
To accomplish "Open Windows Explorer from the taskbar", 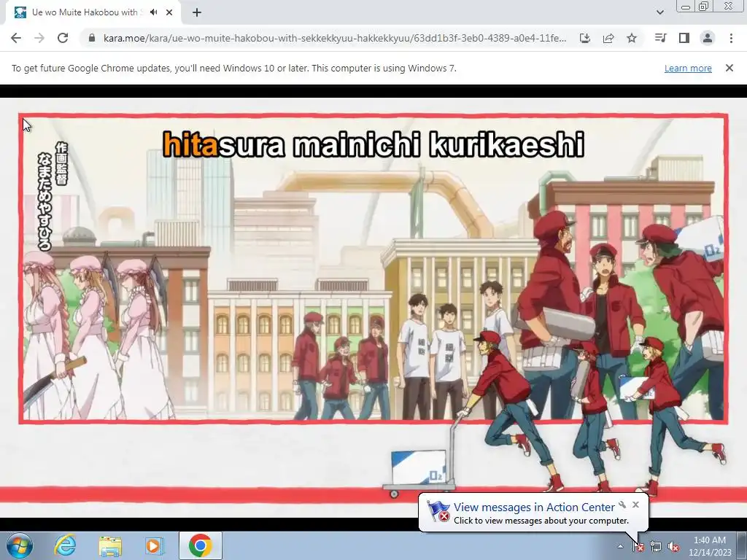I will 110,545.
